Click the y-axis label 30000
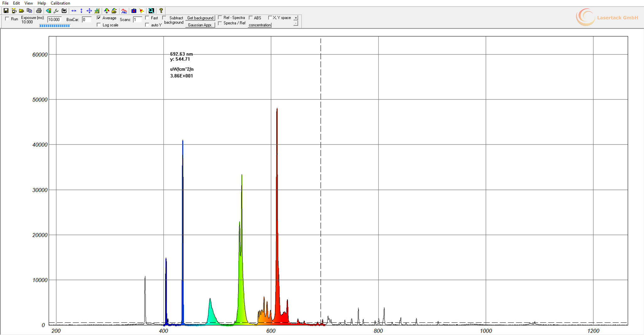Image resolution: width=644 pixels, height=335 pixels. coord(40,190)
